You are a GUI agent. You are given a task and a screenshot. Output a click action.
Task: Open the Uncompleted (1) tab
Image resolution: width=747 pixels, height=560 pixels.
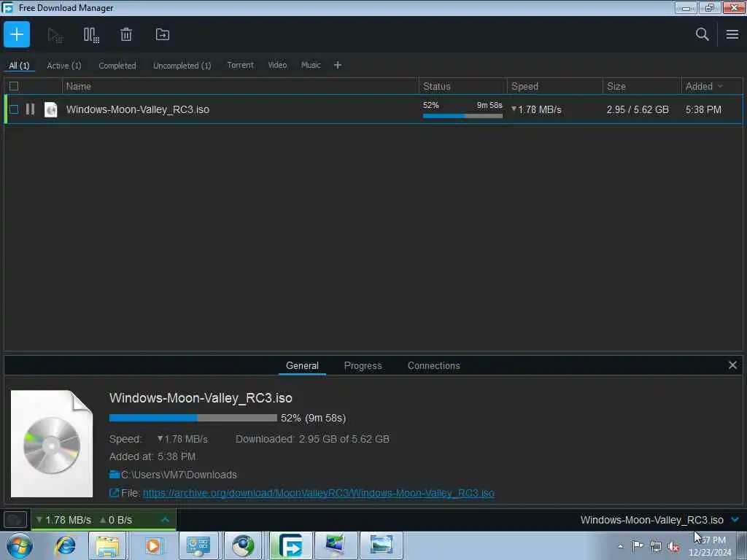[182, 66]
